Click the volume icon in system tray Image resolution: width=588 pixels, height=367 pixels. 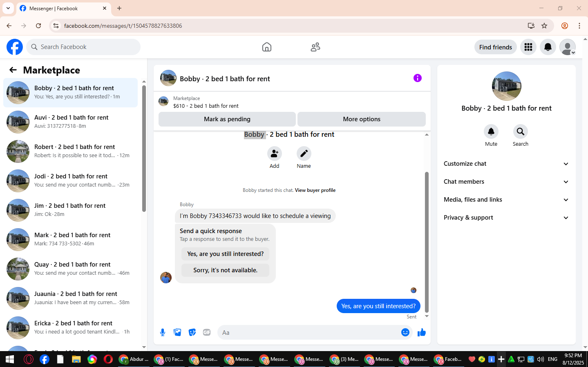click(x=541, y=359)
